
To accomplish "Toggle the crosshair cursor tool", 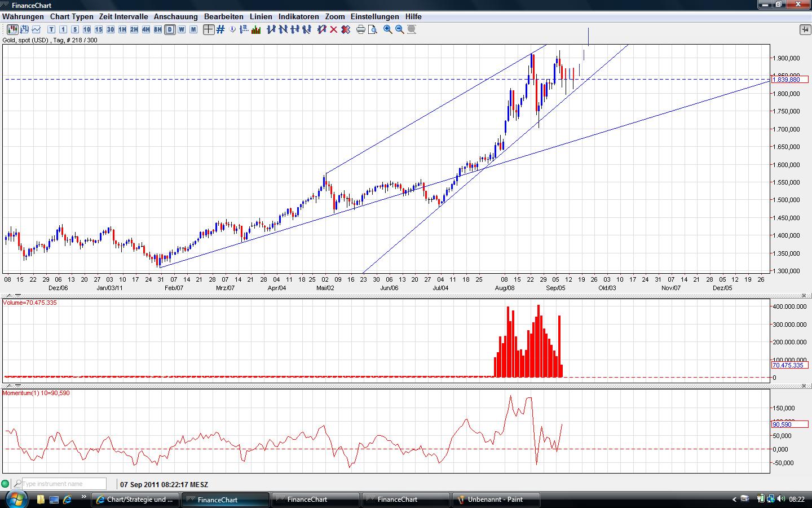I will [209, 29].
